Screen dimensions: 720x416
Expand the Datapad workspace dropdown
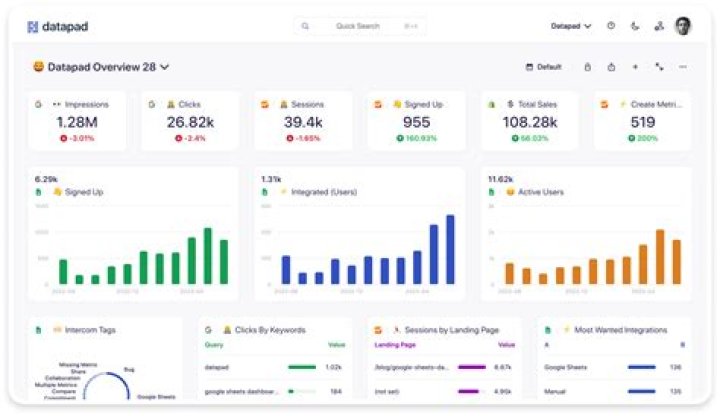tap(571, 26)
